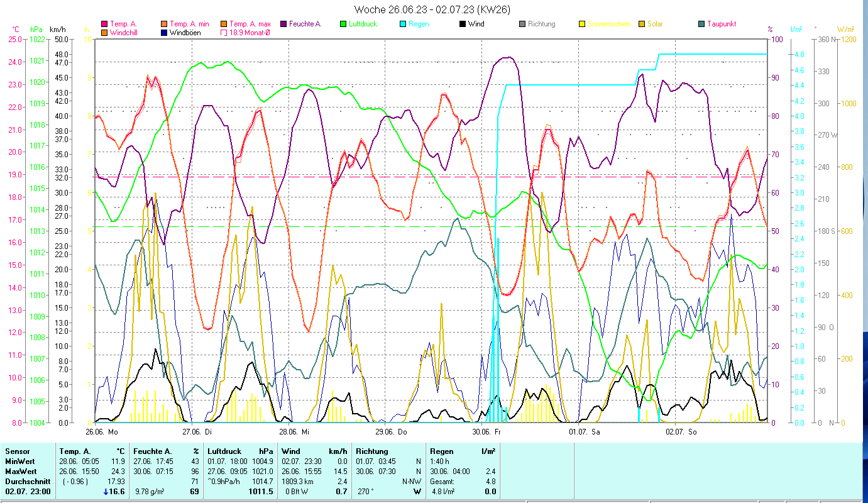Click the 'Sonnenschein' legend label

click(x=609, y=25)
